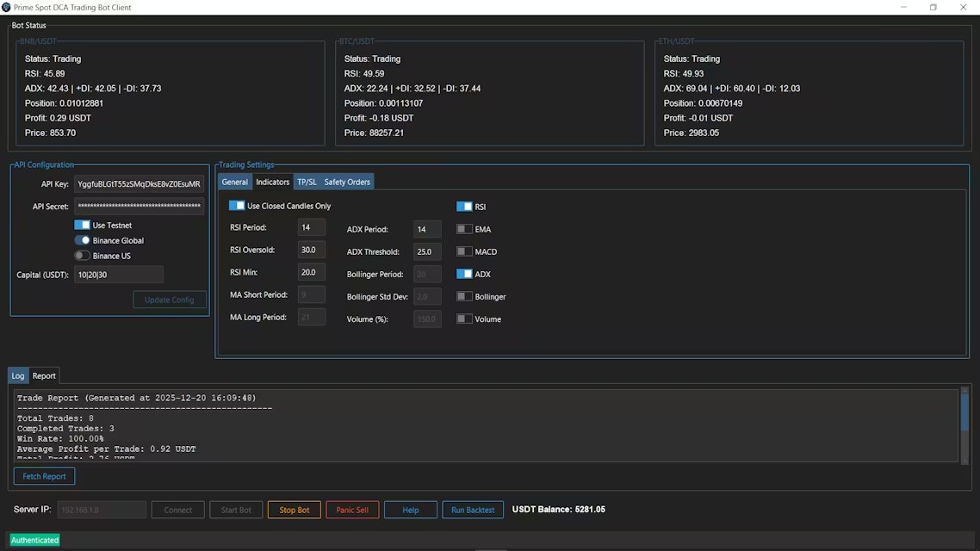Click the RSI: 49.59 value
This screenshot has width=980, height=551.
(364, 74)
